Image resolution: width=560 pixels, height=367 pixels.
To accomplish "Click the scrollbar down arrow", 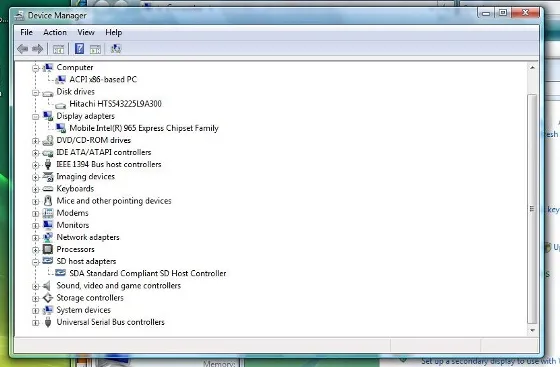I will tap(532, 330).
